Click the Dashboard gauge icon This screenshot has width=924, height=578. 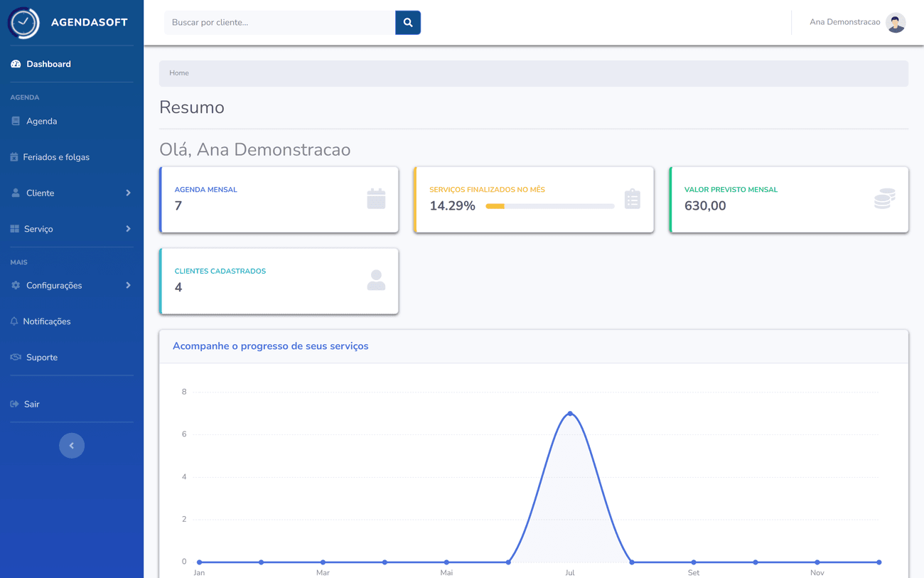point(16,64)
